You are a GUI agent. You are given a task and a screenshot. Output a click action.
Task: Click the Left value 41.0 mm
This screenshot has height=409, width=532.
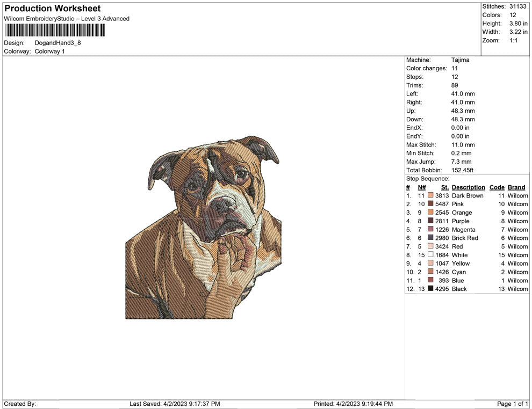463,94
